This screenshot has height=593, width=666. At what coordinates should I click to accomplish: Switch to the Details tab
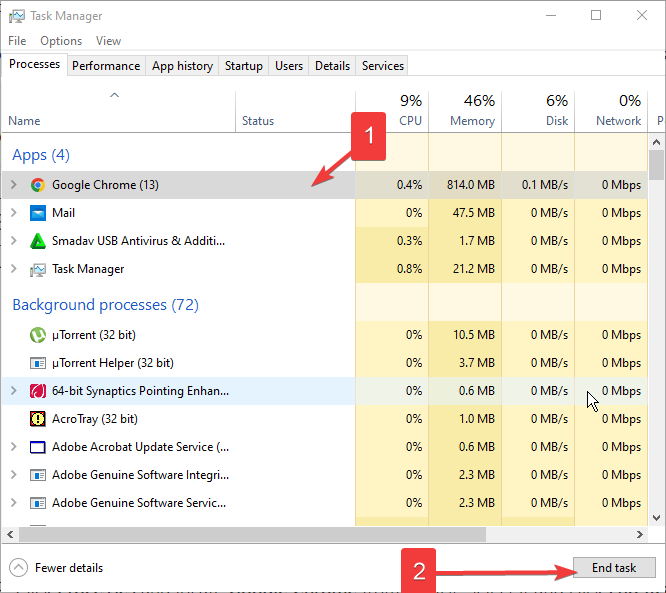click(332, 66)
